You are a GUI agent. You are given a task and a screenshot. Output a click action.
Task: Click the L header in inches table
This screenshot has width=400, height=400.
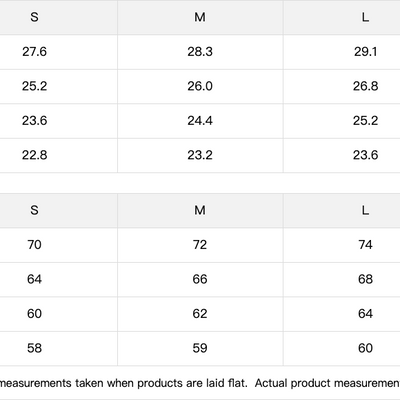(x=365, y=17)
